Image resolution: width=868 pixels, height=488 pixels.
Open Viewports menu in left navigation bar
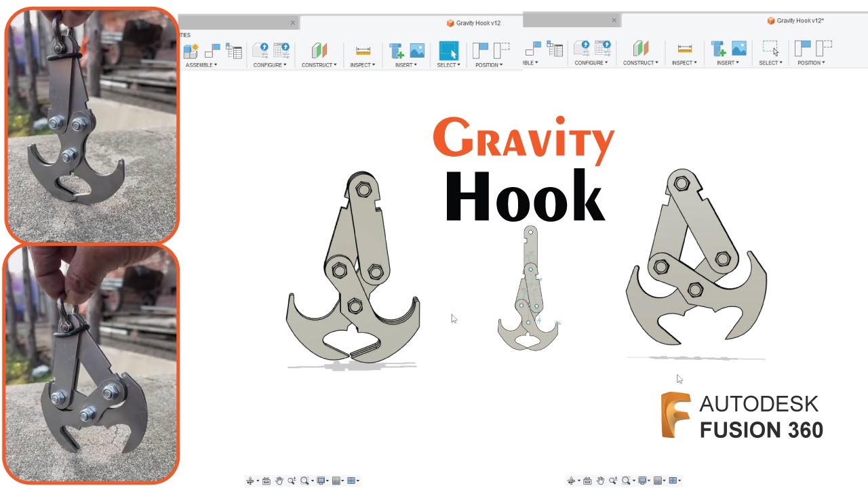click(x=351, y=481)
